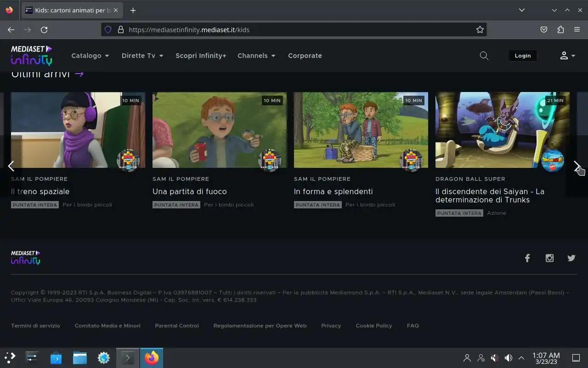The height and width of the screenshot is (368, 588).
Task: Open System Settings sliders icon in taskbar
Action: click(x=32, y=357)
